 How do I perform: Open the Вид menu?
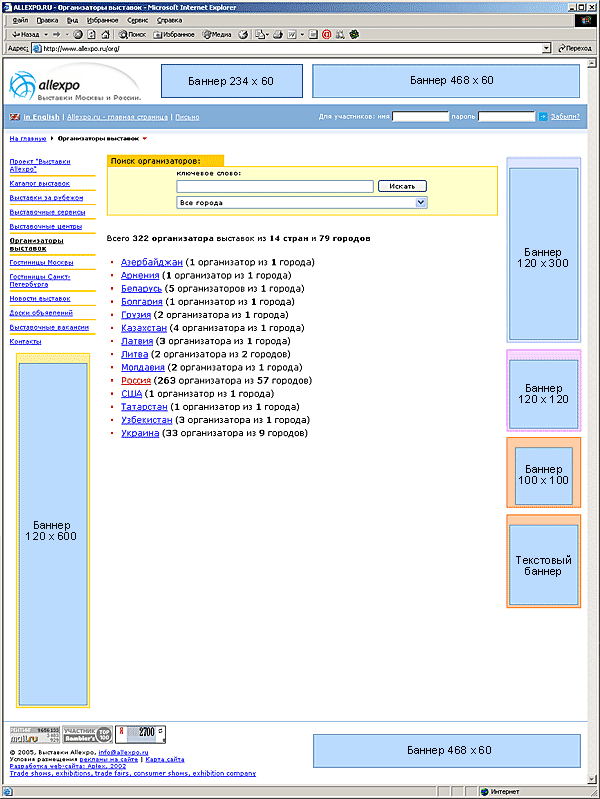tap(72, 20)
